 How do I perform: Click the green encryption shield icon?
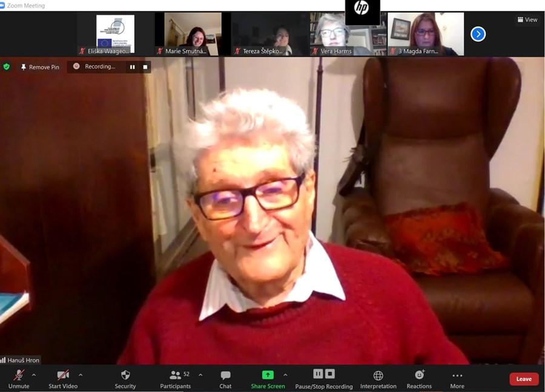[x=7, y=67]
